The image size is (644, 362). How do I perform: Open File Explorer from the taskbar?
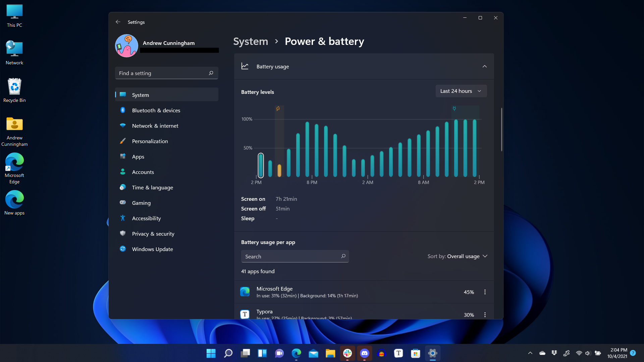pyautogui.click(x=330, y=353)
